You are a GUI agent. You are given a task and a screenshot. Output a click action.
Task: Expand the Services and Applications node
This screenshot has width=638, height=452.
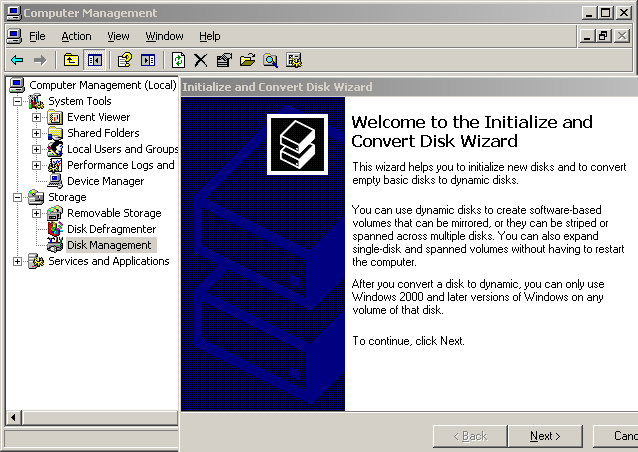(x=17, y=261)
